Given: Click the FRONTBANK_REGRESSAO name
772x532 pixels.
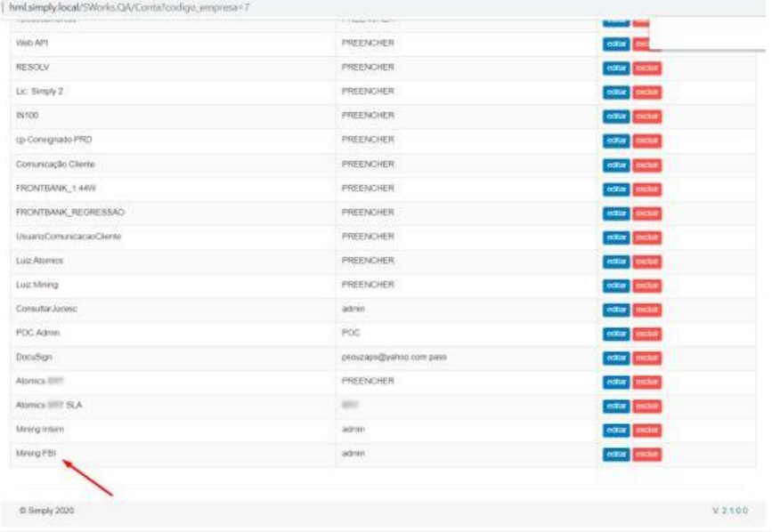Looking at the screenshot, I should (70, 212).
